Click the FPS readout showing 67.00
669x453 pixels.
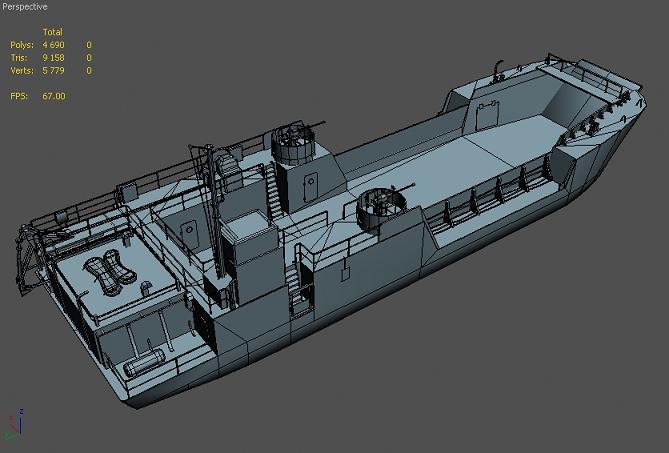click(53, 96)
